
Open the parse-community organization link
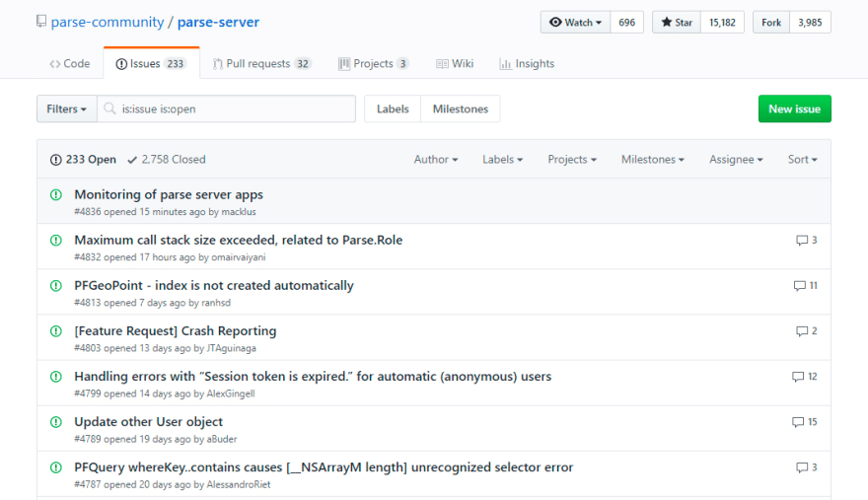(108, 22)
